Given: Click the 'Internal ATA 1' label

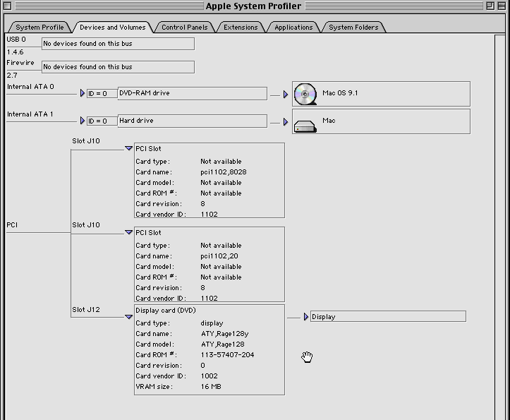Looking at the screenshot, I should pyautogui.click(x=30, y=114).
